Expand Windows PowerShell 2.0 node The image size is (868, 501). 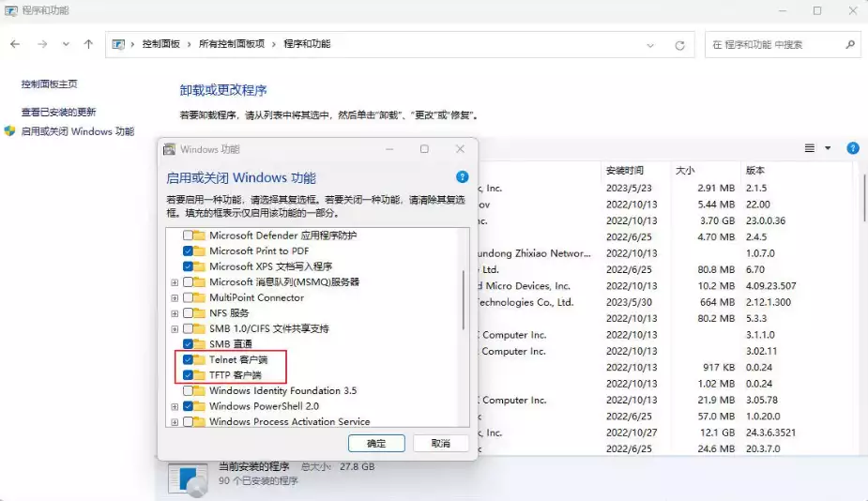click(175, 406)
